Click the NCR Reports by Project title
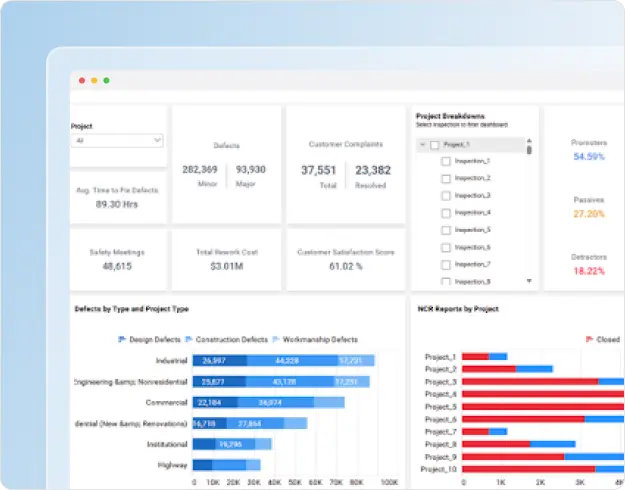The width and height of the screenshot is (625, 490). [458, 309]
